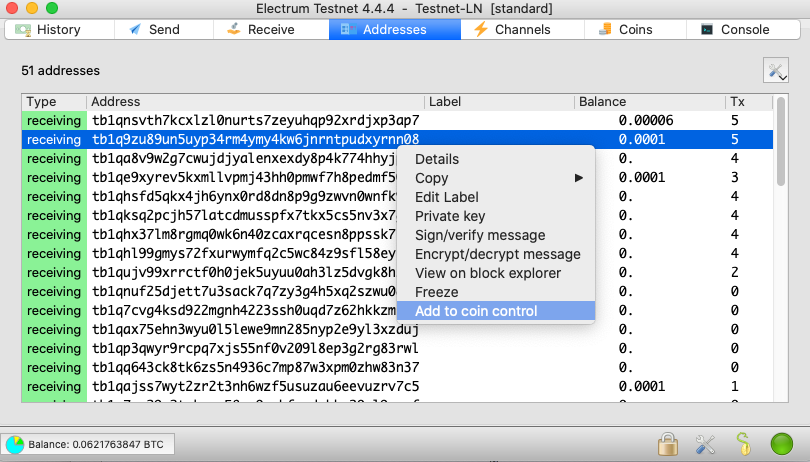810x462 pixels.
Task: Select Edit Label in context menu
Action: pyautogui.click(x=496, y=197)
